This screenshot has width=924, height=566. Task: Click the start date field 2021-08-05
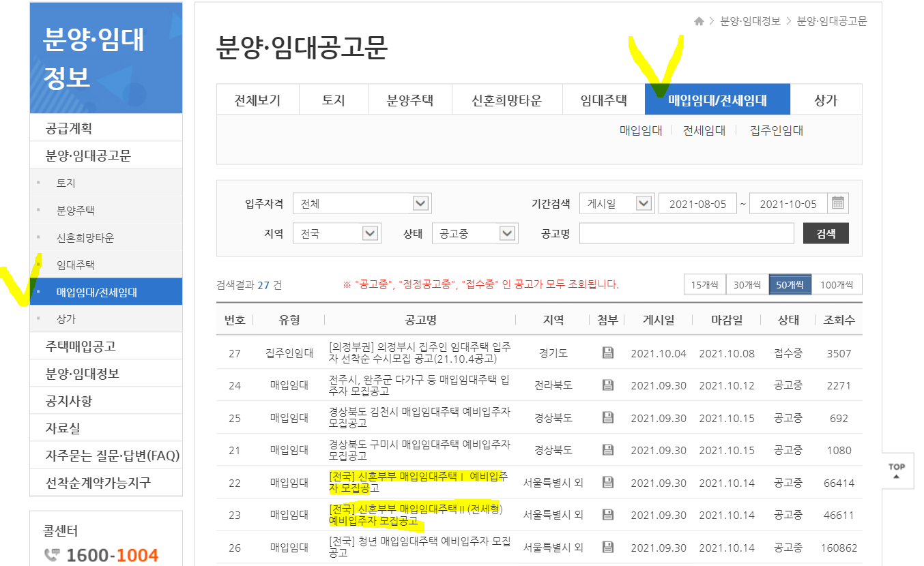(x=697, y=203)
